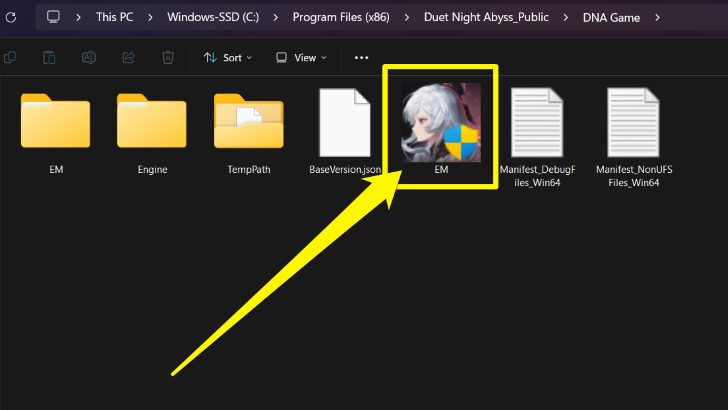Open the View dropdown menu
Screen dimensions: 728x410
click(x=301, y=58)
